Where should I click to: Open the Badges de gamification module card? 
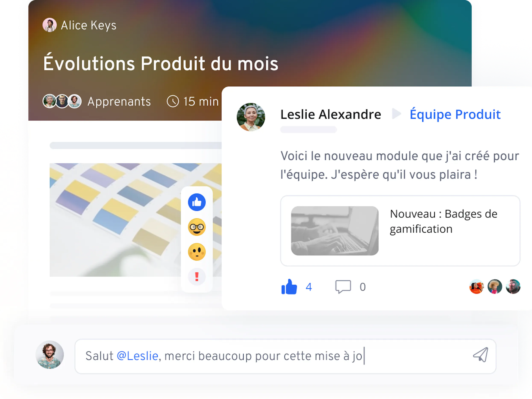pyautogui.click(x=400, y=231)
